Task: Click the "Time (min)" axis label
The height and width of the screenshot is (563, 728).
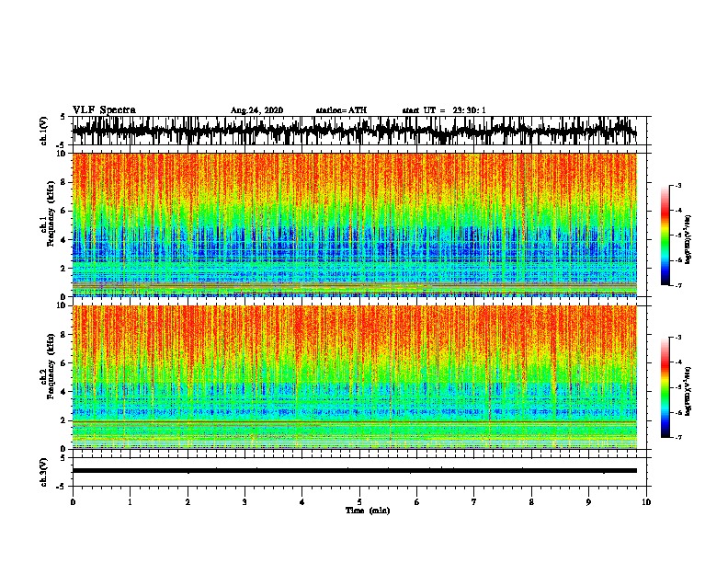Action: [368, 511]
